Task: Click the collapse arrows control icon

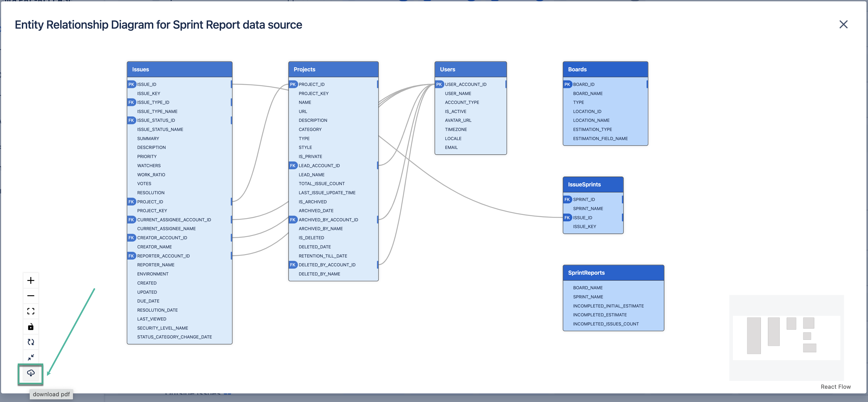Action: pyautogui.click(x=31, y=357)
